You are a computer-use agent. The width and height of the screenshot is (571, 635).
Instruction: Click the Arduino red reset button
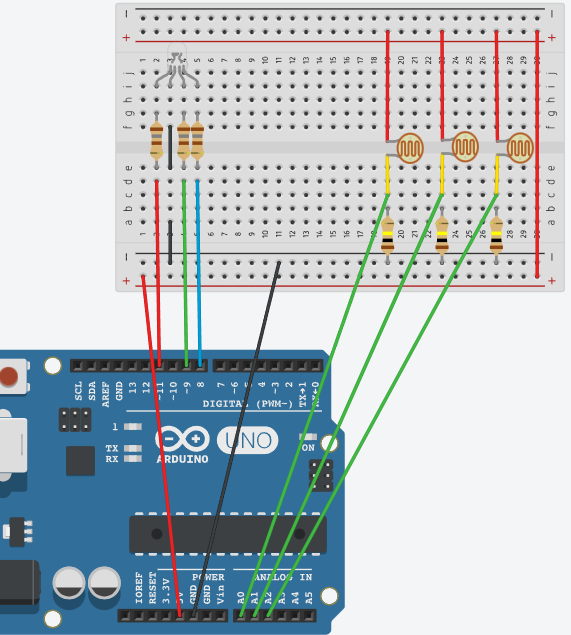[x=9, y=376]
